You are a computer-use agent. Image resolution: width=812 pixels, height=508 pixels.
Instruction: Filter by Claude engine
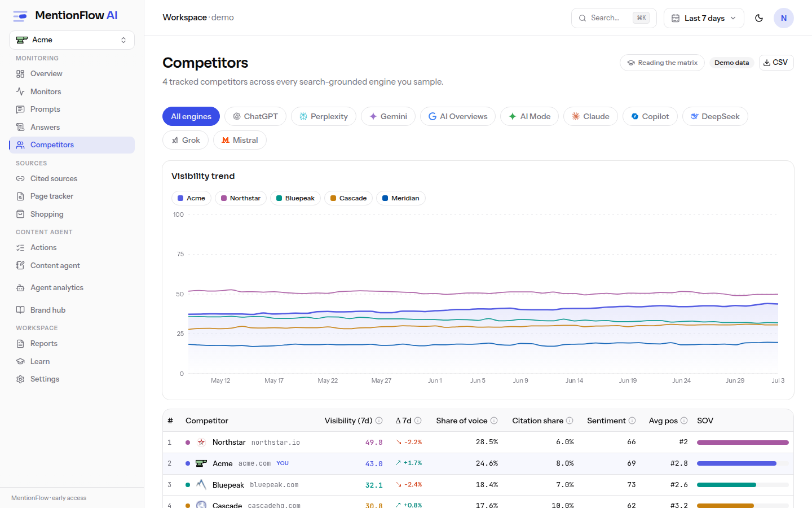click(590, 116)
